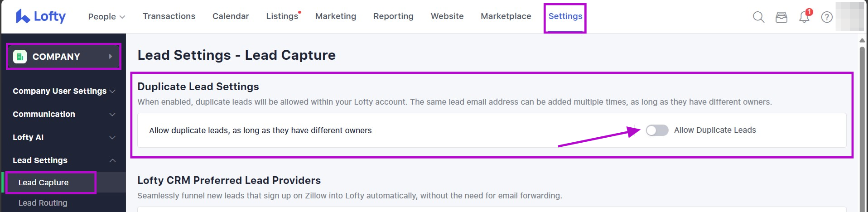Select Lead Routing in the sidebar
The width and height of the screenshot is (868, 212).
pos(43,203)
